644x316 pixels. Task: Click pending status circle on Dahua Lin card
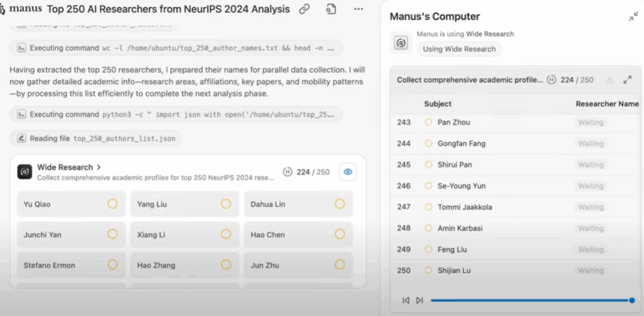[339, 204]
